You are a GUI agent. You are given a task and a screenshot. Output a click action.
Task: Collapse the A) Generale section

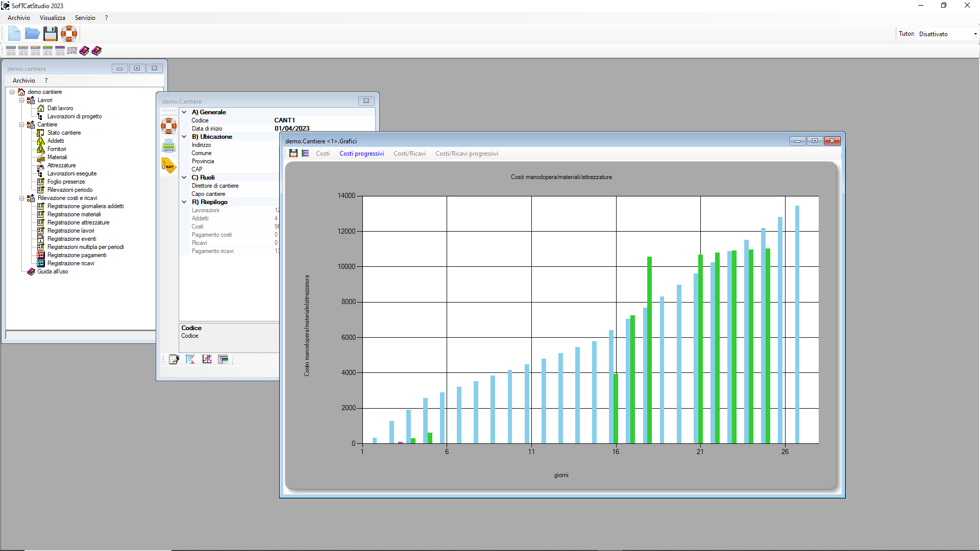pos(184,112)
